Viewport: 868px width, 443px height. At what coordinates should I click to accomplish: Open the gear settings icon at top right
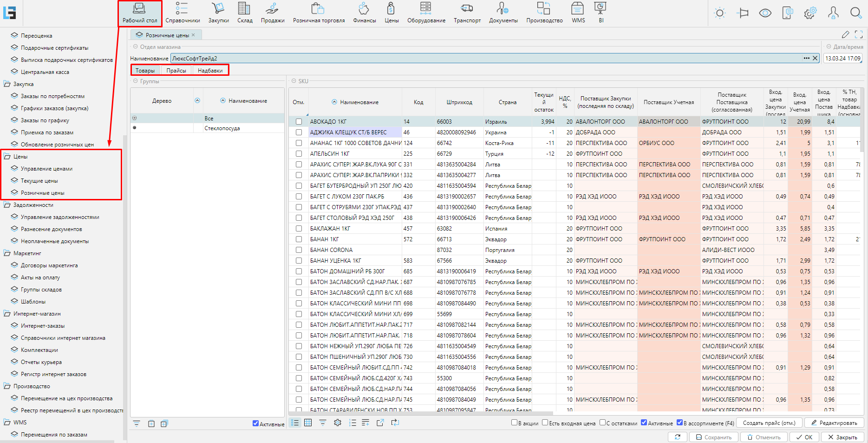pyautogui.click(x=810, y=13)
